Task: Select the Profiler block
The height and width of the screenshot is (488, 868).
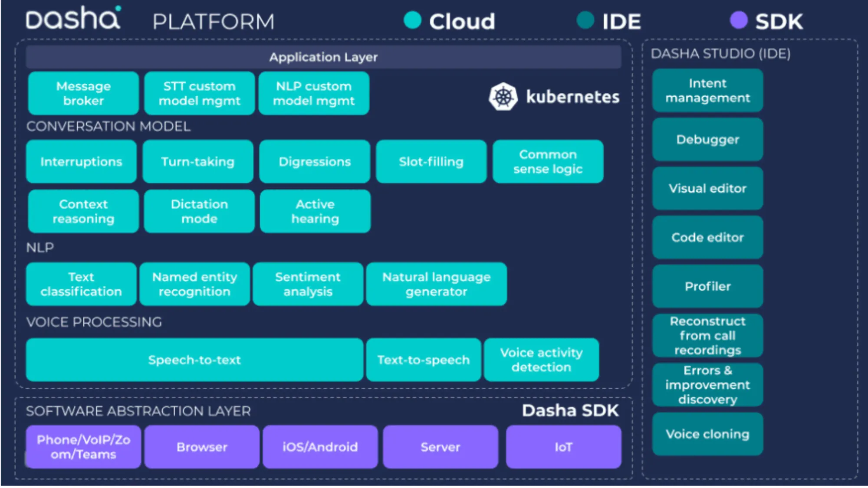Action: point(707,286)
